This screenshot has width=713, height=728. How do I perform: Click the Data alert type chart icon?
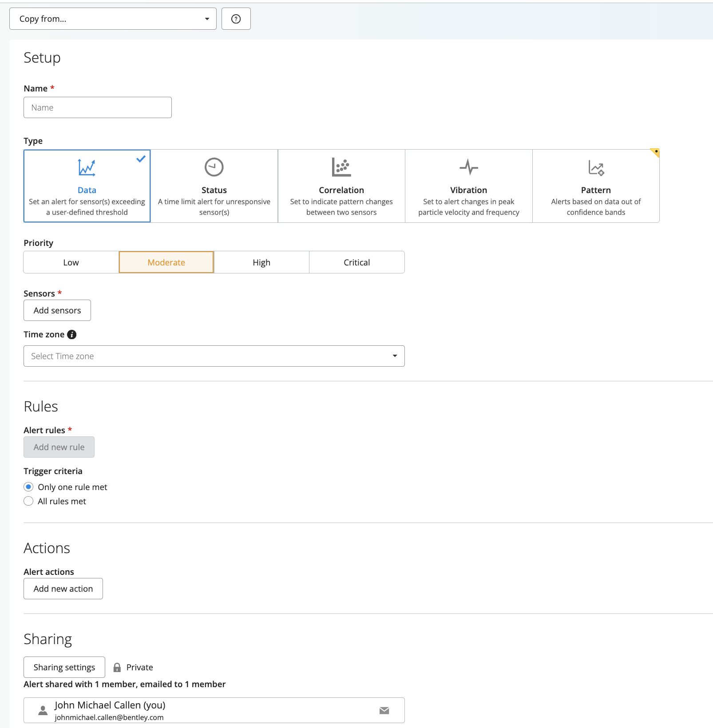(x=87, y=167)
